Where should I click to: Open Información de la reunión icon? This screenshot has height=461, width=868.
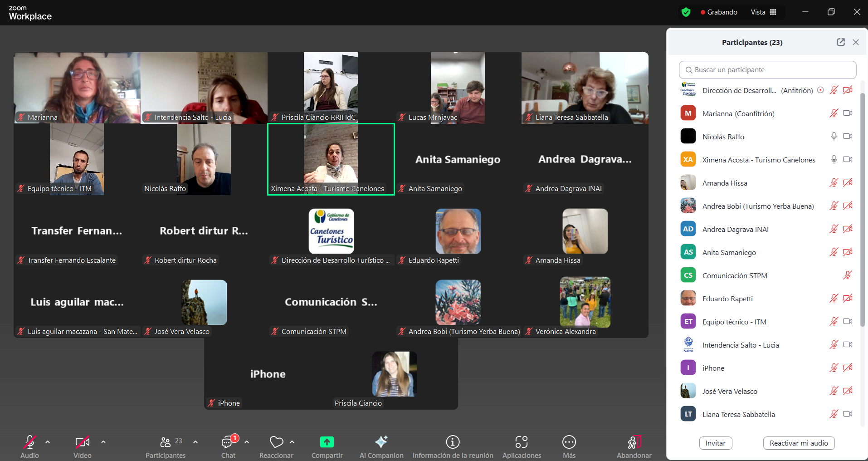[x=453, y=442]
